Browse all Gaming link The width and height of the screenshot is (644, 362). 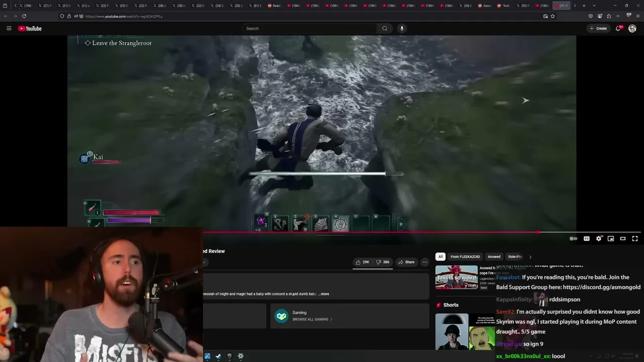312,319
